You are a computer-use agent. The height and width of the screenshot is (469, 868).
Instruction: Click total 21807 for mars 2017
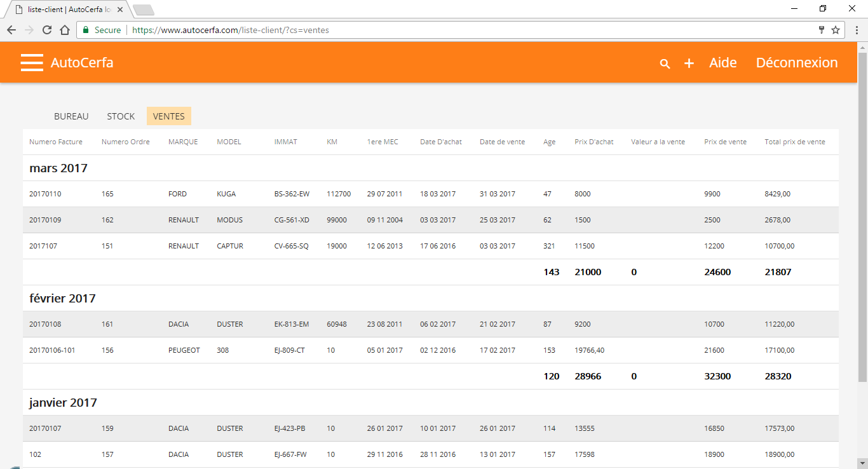point(778,272)
